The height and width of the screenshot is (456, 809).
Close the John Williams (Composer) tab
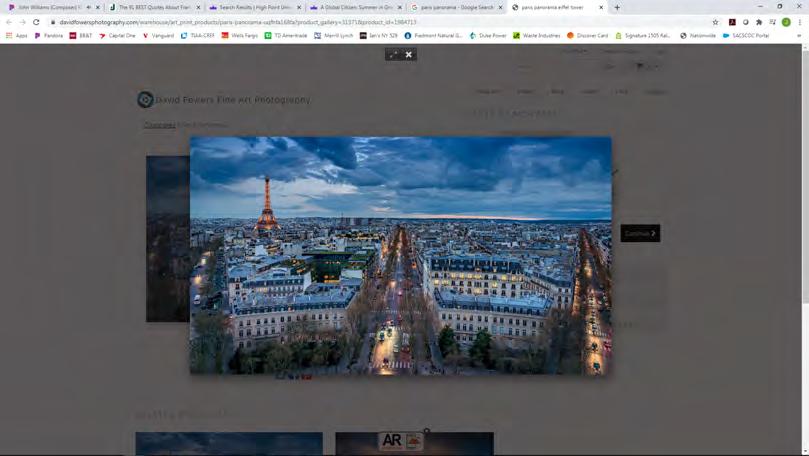(98, 7)
